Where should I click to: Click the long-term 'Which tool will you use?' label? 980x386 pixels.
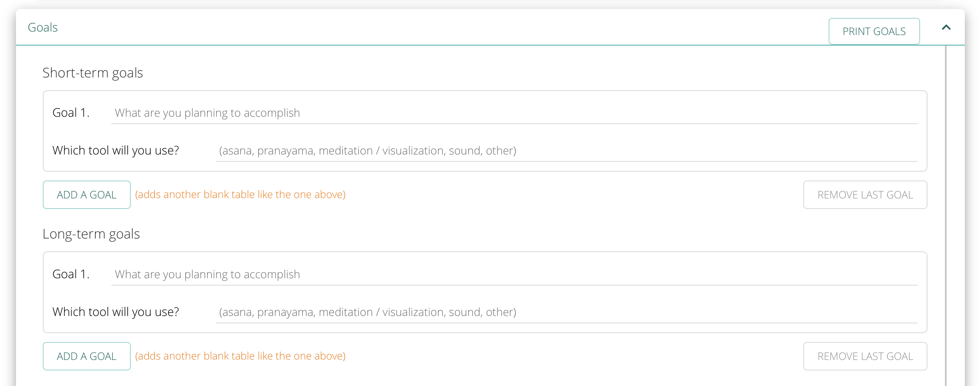[116, 312]
